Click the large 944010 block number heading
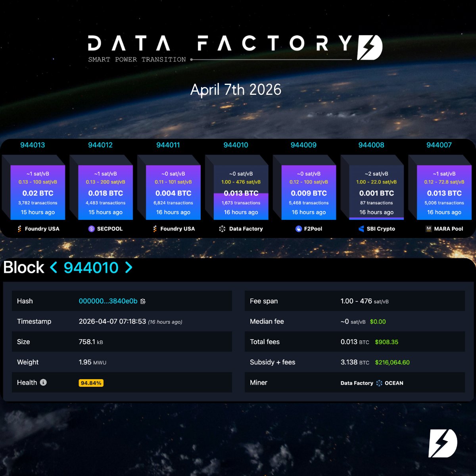476x476 pixels. click(x=91, y=268)
